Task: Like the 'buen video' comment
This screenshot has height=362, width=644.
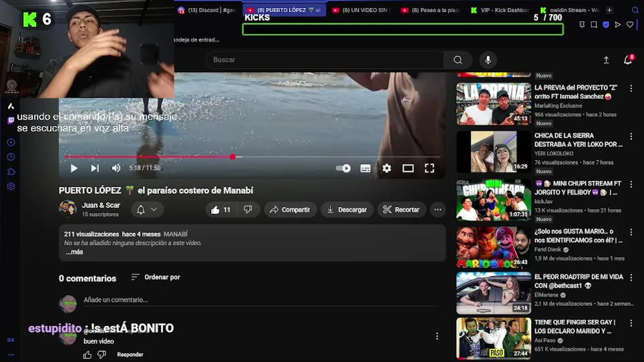Action: click(x=88, y=354)
